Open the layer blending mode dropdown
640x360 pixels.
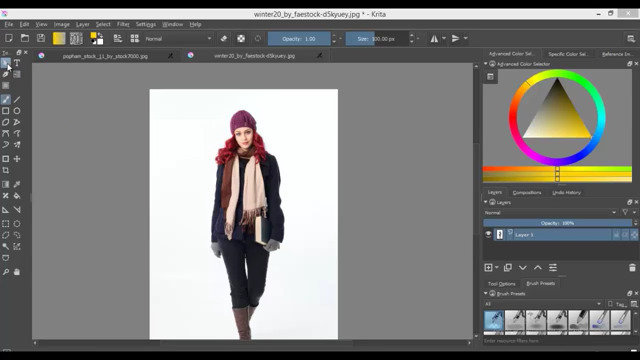[x=550, y=213]
